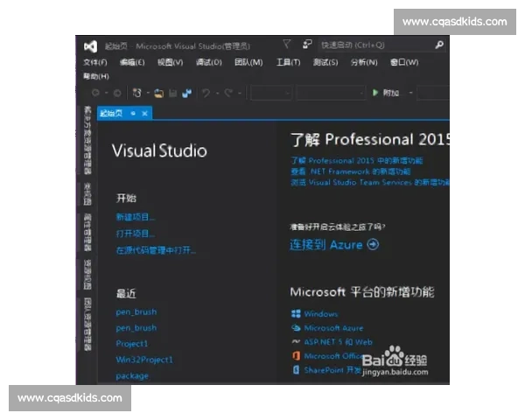
Task: Click the Save All toolbar icon
Action: point(187,93)
